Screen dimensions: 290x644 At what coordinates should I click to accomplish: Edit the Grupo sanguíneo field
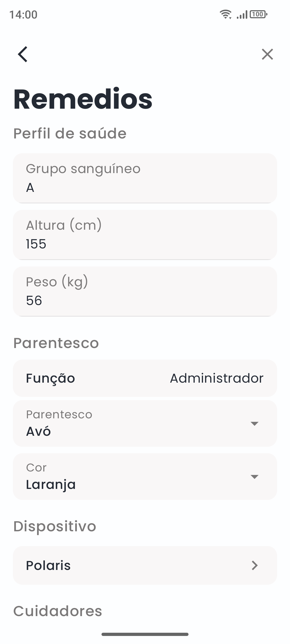pyautogui.click(x=145, y=178)
